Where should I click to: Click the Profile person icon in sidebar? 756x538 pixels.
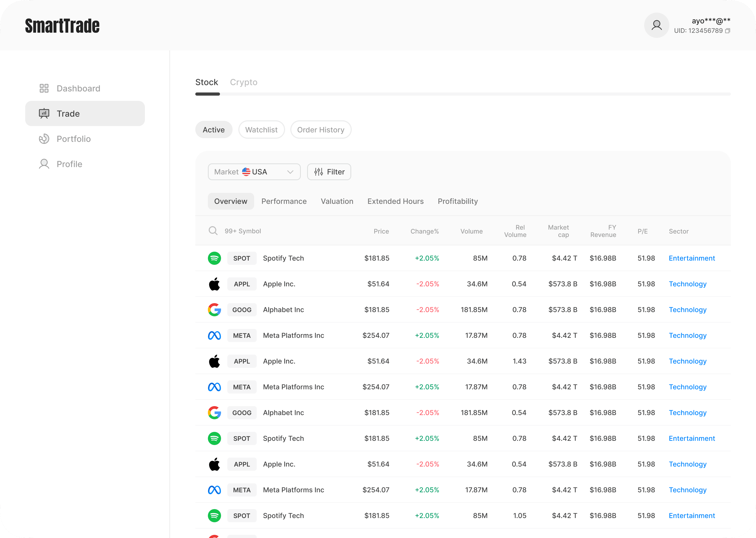[44, 164]
